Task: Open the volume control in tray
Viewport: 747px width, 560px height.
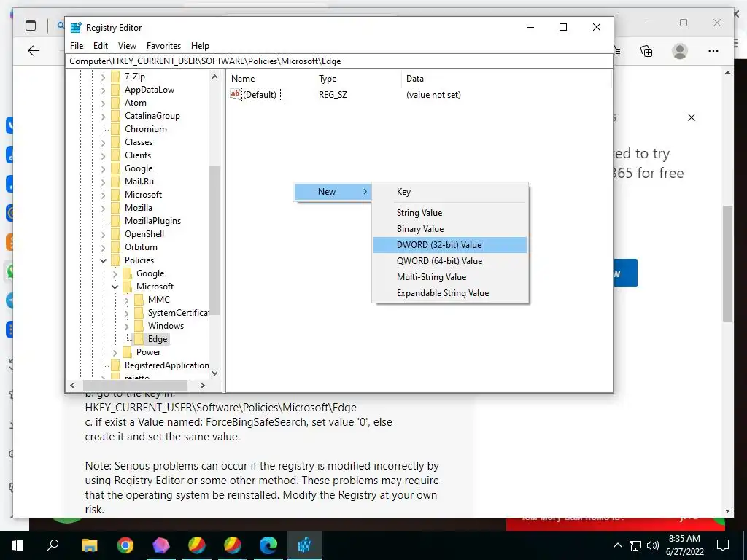Action: click(x=653, y=545)
